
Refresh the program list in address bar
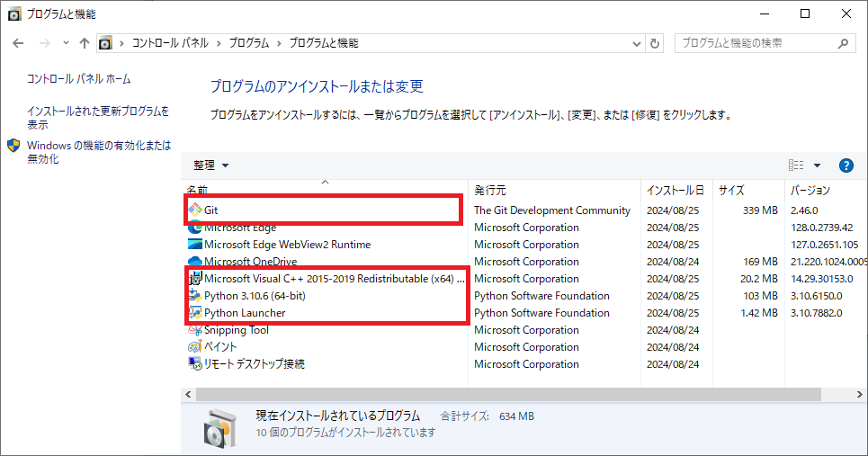pos(655,43)
